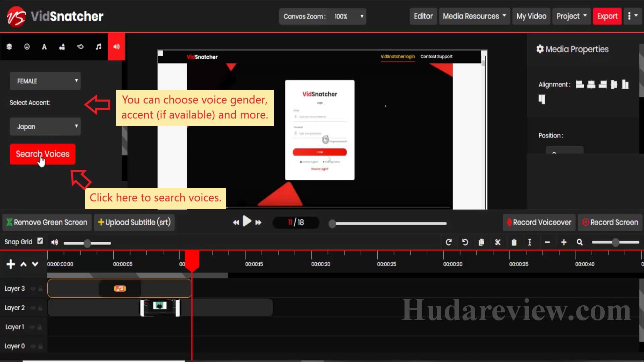Paste clip with clipboard icon
The image size is (644, 362).
[514, 242]
